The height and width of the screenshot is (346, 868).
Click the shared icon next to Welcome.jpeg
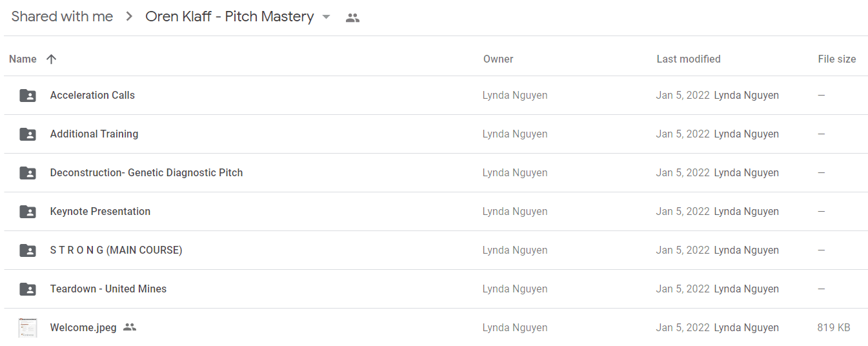pos(130,327)
